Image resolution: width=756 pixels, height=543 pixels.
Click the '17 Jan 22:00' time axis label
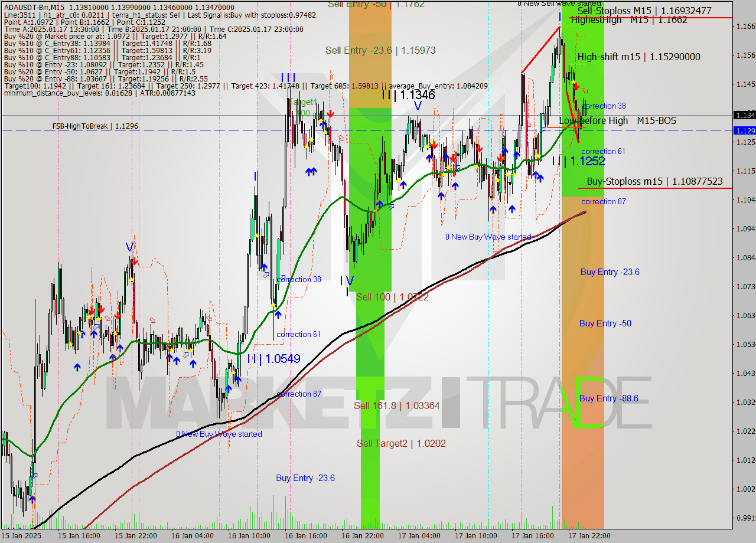click(589, 535)
